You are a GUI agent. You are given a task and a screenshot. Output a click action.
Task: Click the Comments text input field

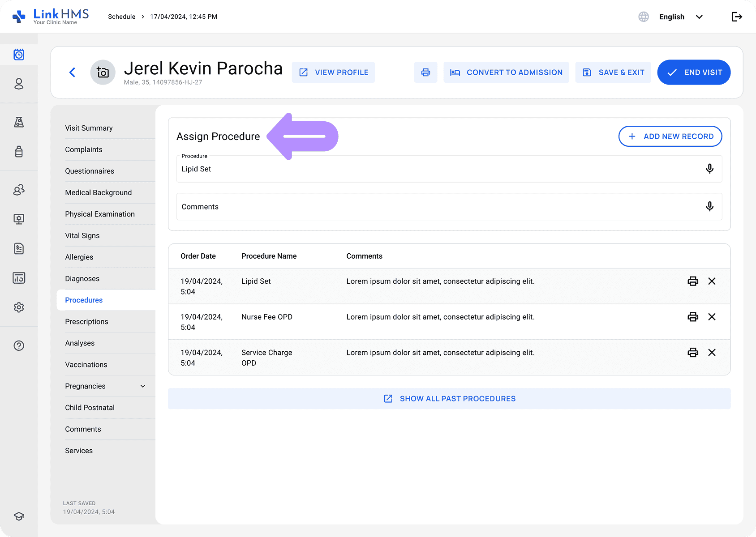(x=439, y=207)
